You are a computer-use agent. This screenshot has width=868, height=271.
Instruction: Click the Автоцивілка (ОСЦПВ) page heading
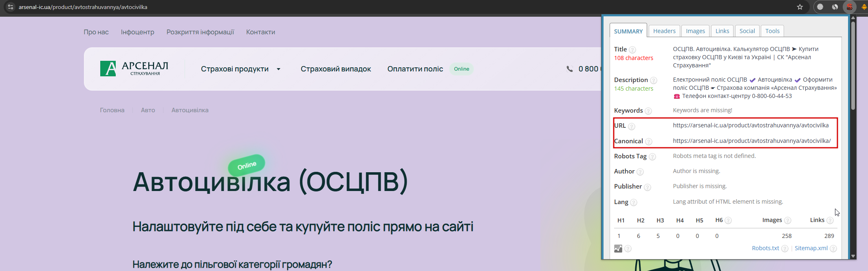pyautogui.click(x=270, y=182)
